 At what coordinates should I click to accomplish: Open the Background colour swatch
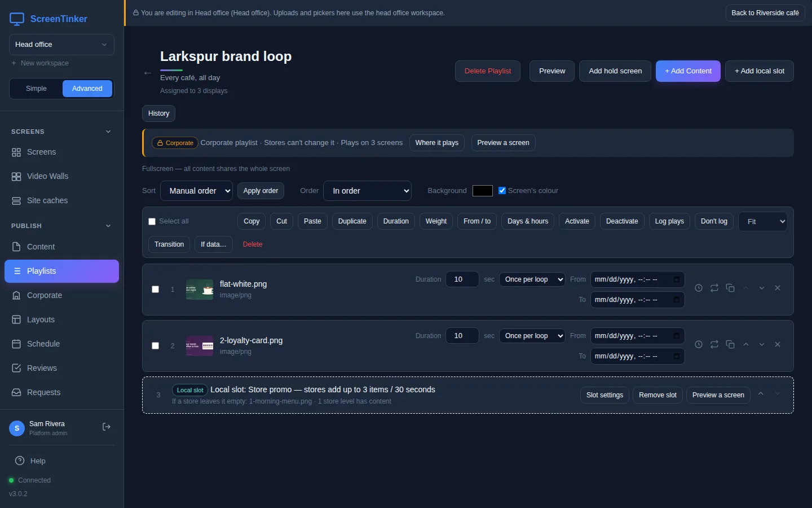(483, 191)
